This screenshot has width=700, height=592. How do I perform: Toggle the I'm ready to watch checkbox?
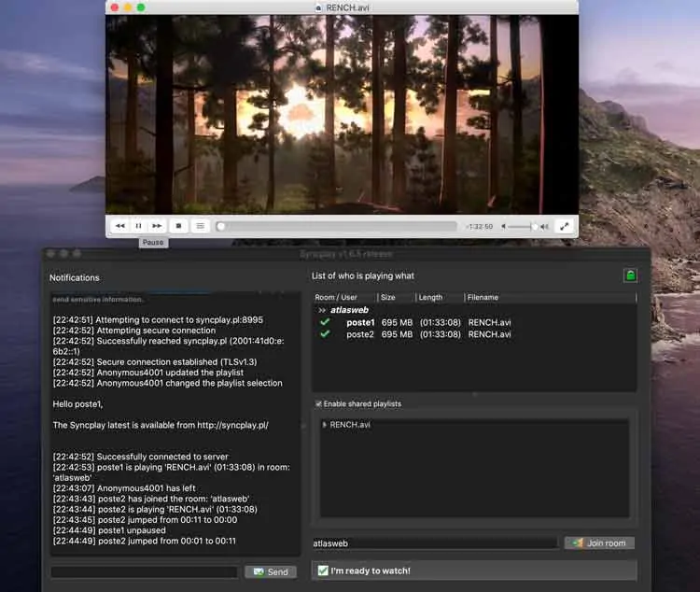(x=323, y=571)
